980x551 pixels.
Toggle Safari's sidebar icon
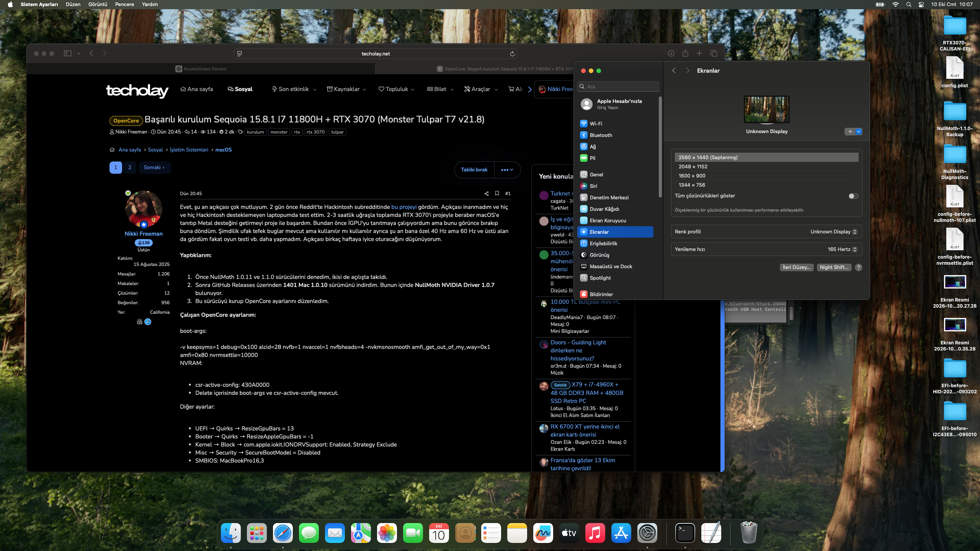click(x=67, y=54)
